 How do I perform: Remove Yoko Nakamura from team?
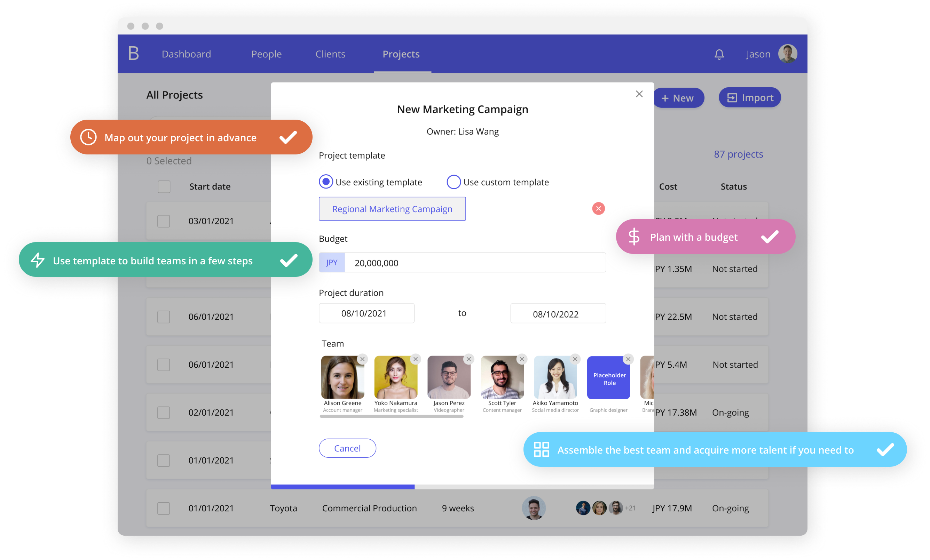pyautogui.click(x=416, y=359)
